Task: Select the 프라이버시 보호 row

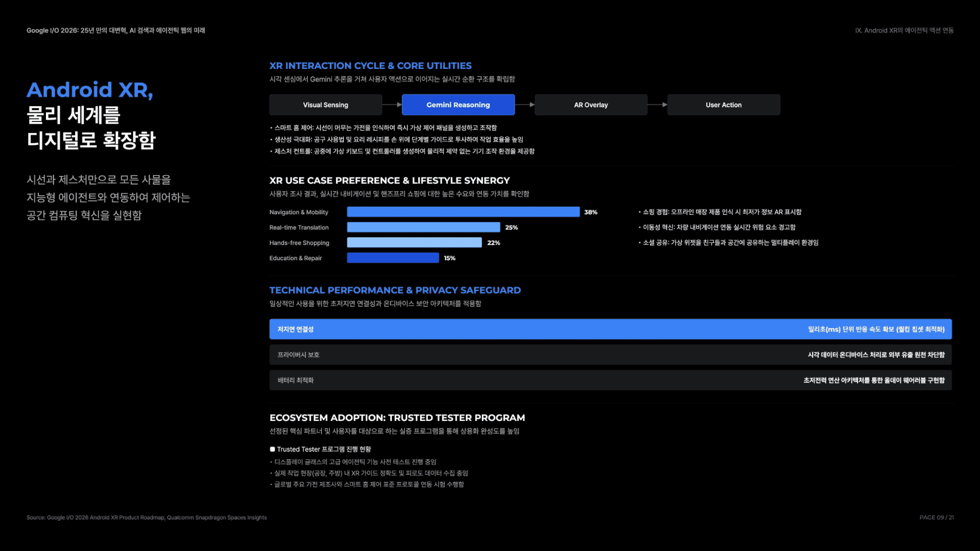Action: pos(610,355)
